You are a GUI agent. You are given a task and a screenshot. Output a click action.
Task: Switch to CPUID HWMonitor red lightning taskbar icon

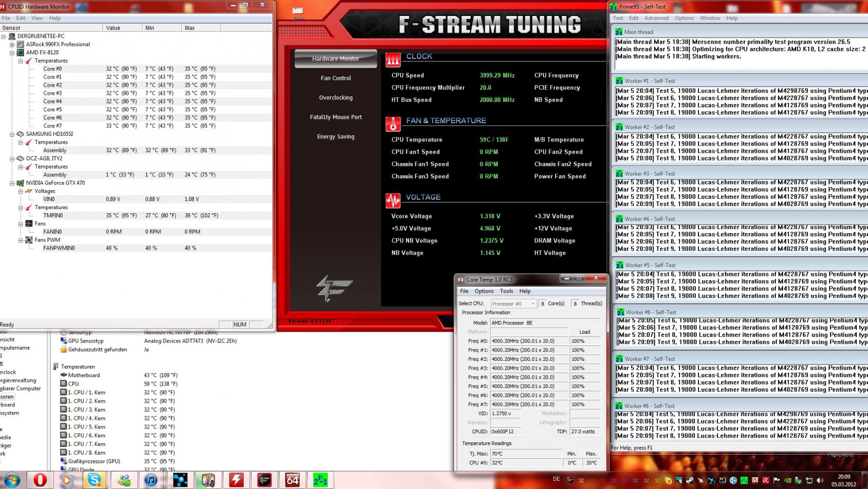(x=236, y=480)
